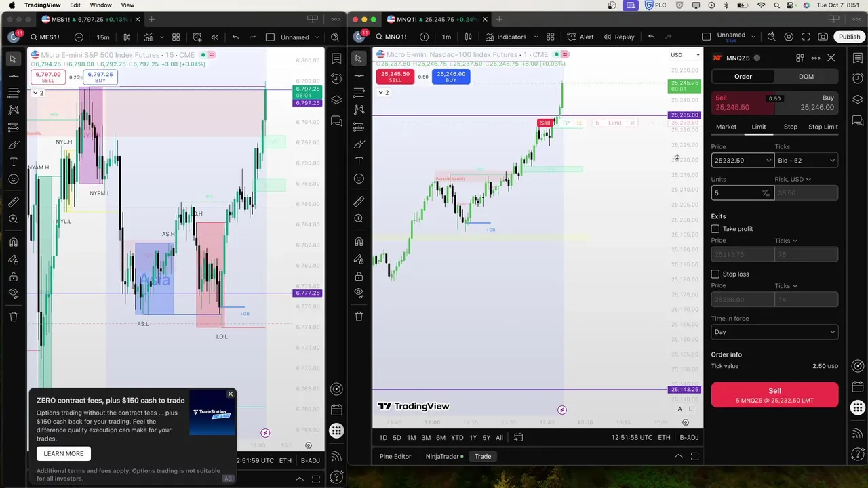Expand the Risk, USD dropdown

click(x=793, y=180)
